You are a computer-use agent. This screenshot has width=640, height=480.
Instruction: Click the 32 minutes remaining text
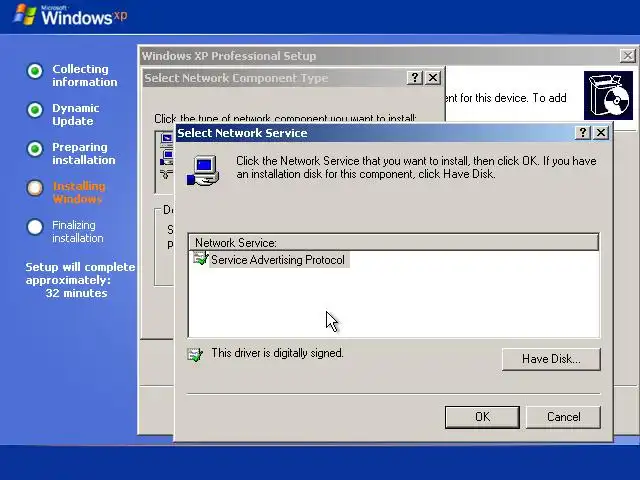coord(76,293)
